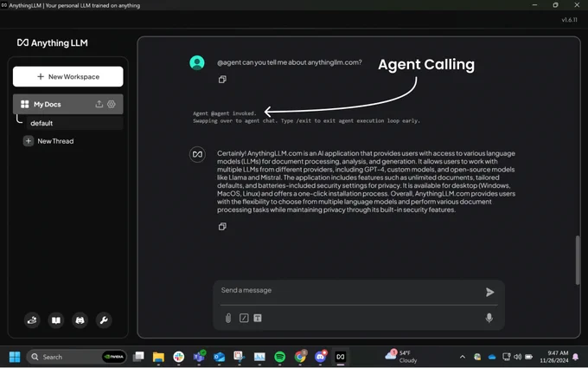
Task: Click the New Workspace button
Action: point(67,76)
